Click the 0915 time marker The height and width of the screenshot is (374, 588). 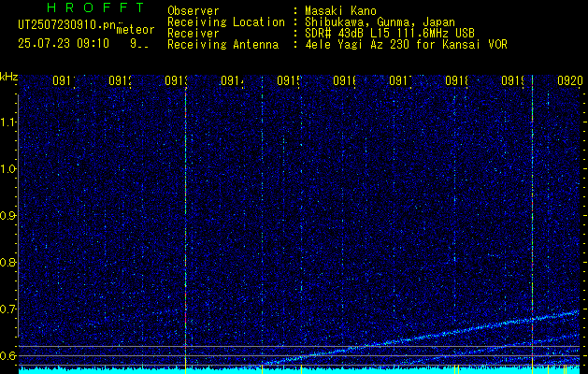pos(288,80)
